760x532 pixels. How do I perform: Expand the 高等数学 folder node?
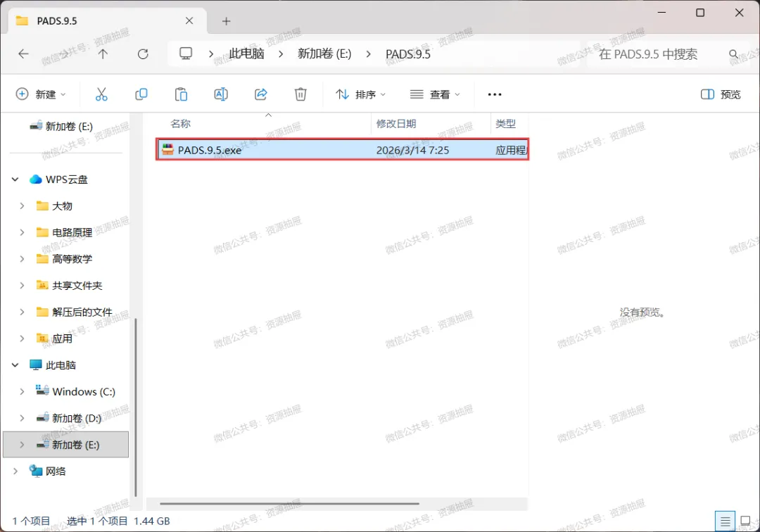22,259
